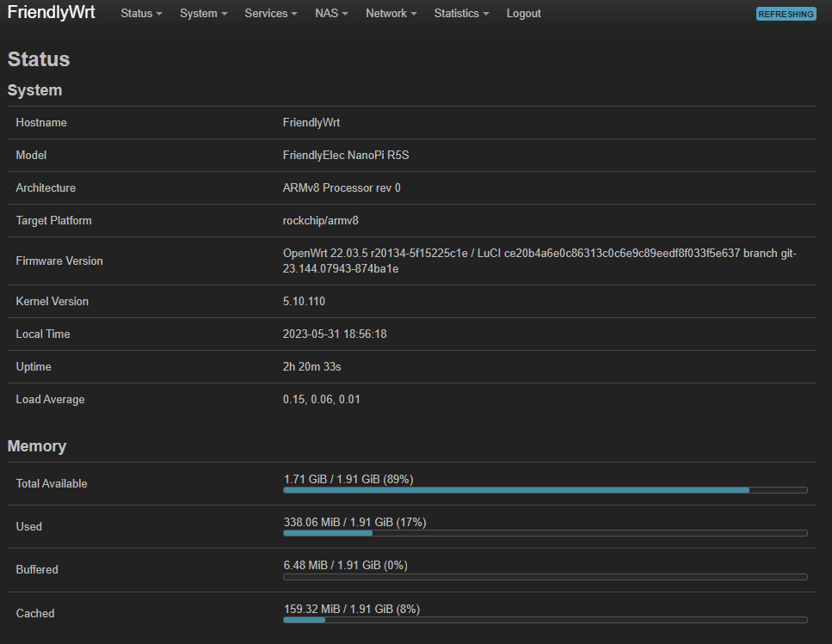Click the kernel version value 5.10.110
Viewport: 832px width, 644px height.
tap(304, 302)
